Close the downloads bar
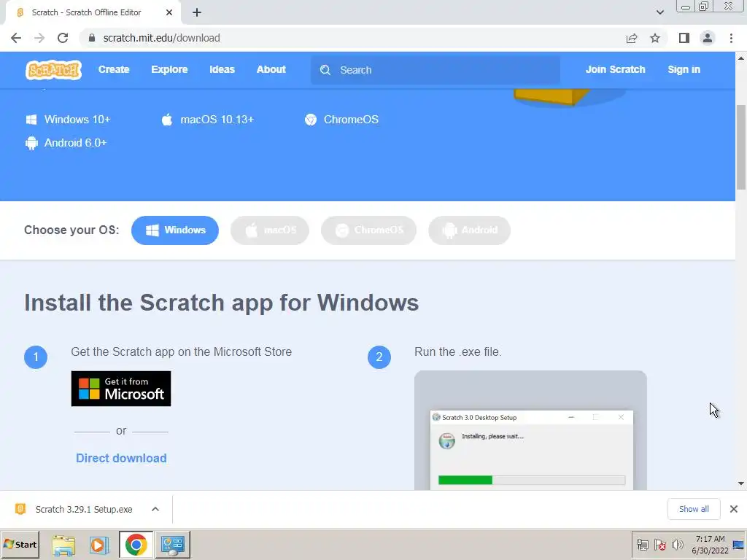 (734, 509)
